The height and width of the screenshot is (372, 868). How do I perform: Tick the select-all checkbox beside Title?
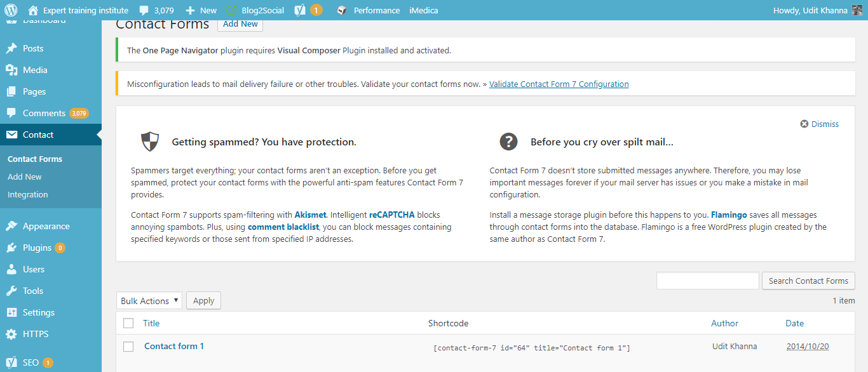[128, 323]
